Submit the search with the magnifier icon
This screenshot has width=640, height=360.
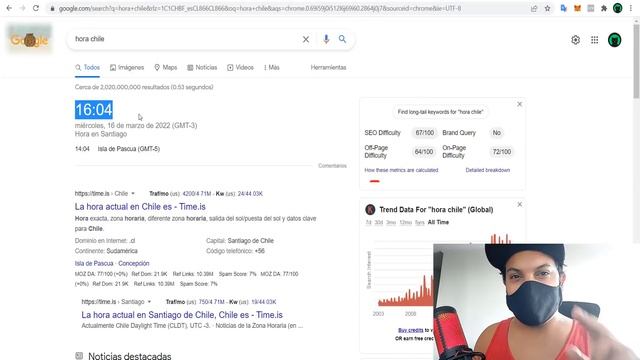pyautogui.click(x=342, y=39)
